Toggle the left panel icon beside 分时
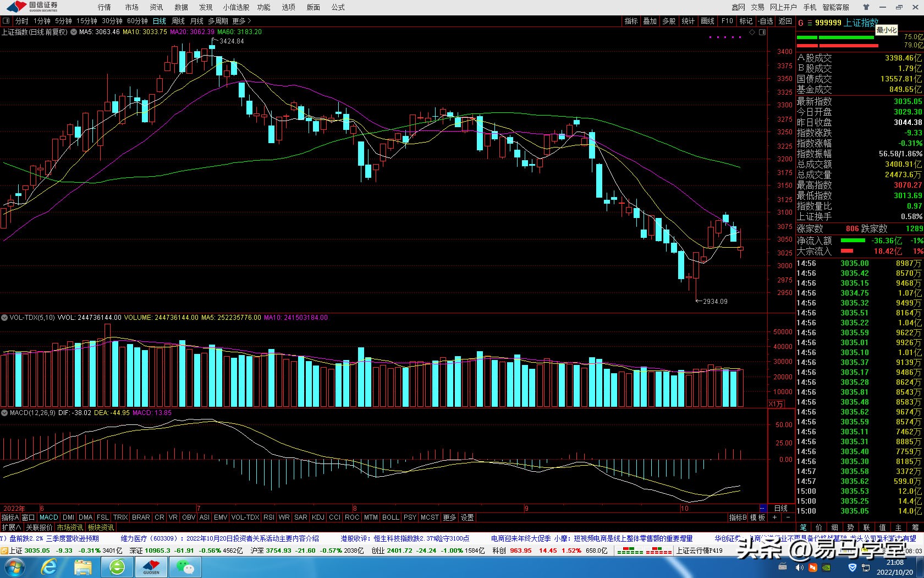 (6, 21)
